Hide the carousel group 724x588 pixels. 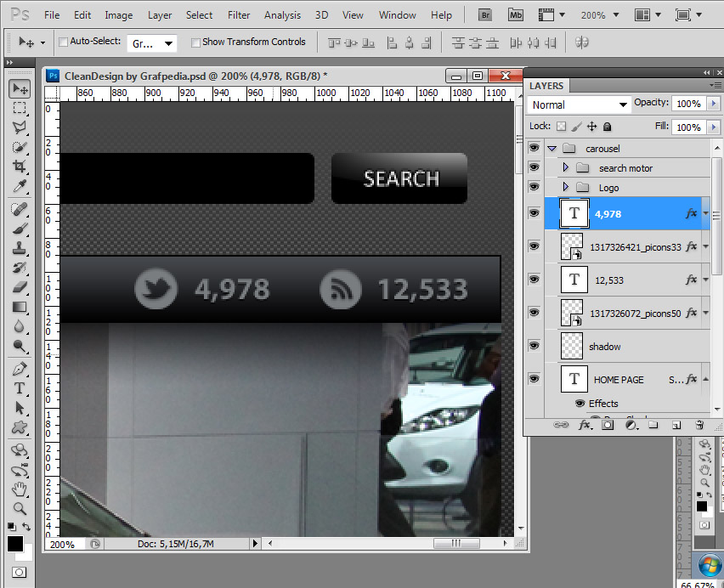[x=534, y=148]
